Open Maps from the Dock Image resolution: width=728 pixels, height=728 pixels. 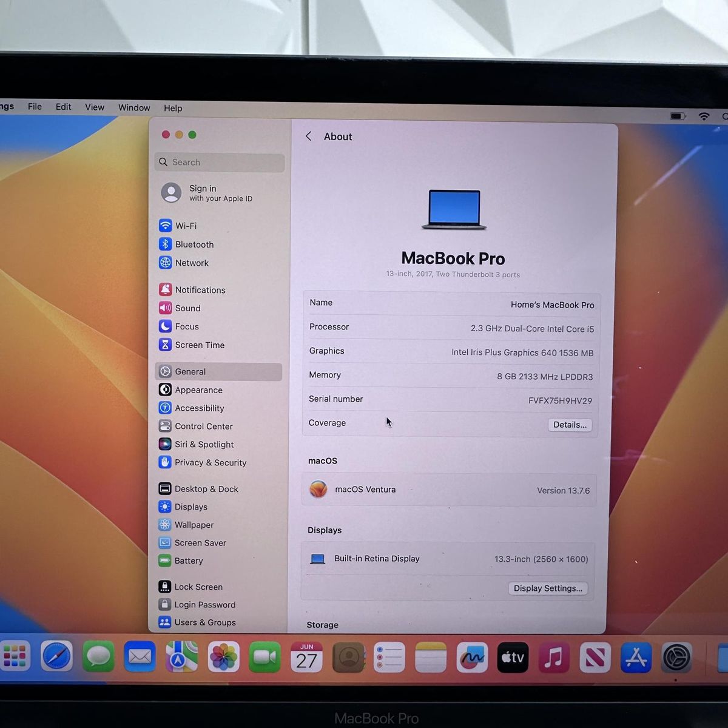point(181,656)
